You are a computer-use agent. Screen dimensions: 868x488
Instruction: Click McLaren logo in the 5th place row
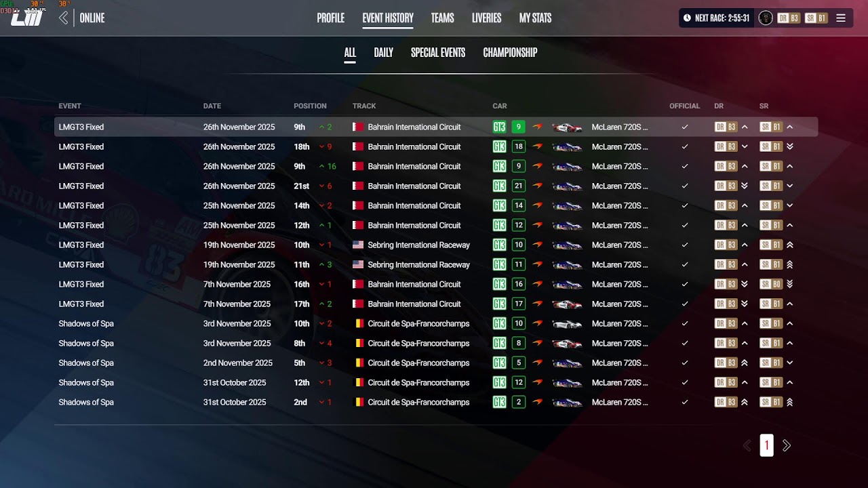(538, 363)
